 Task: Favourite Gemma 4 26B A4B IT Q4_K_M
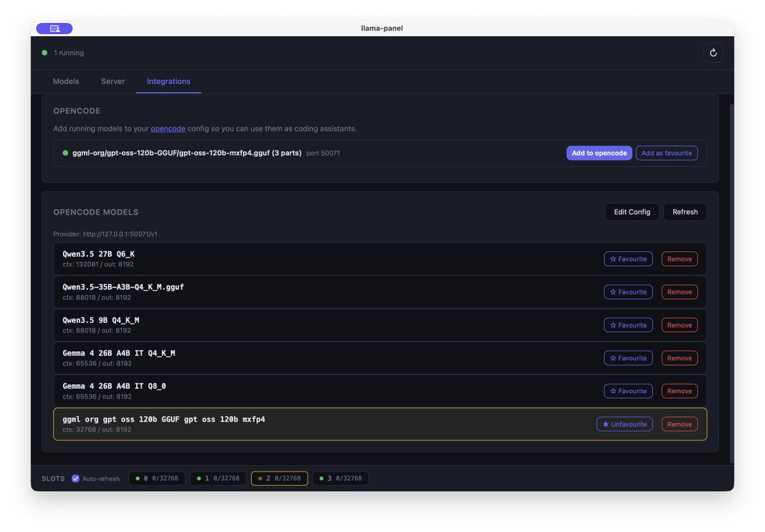pyautogui.click(x=629, y=358)
